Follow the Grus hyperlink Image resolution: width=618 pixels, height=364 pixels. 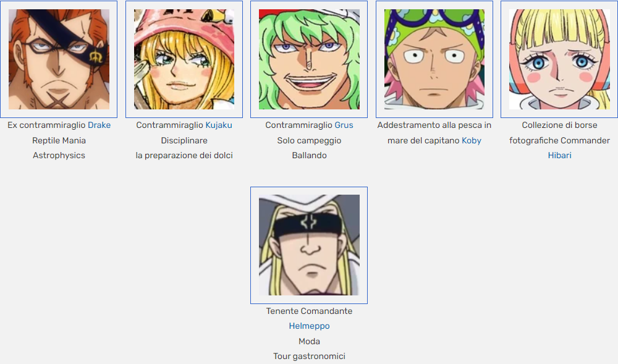tap(344, 125)
